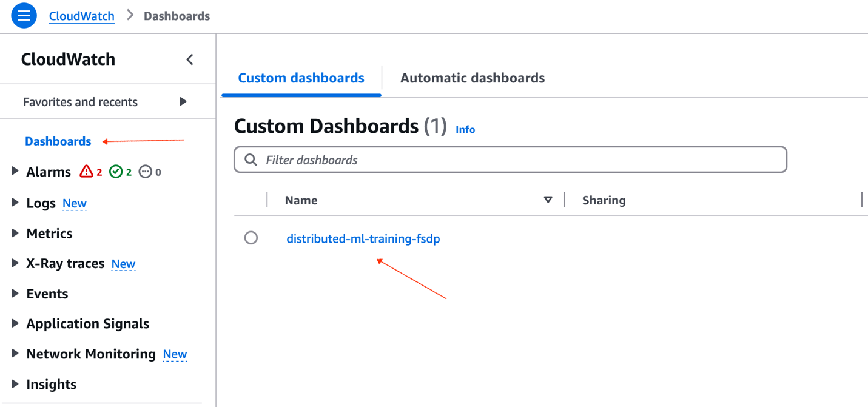This screenshot has height=407, width=868.
Task: Switch to the Automatic dashboards tab
Action: (x=472, y=78)
